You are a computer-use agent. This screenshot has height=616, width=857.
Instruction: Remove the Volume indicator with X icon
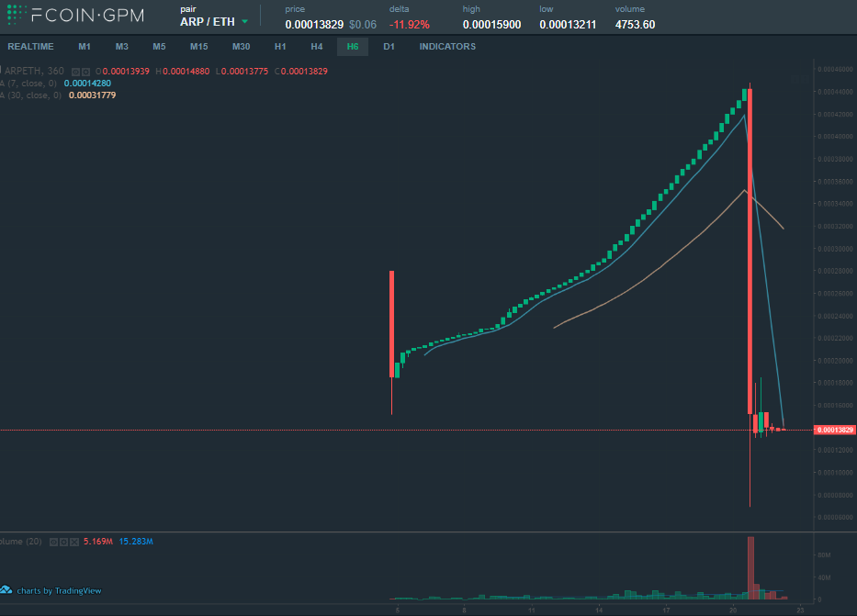(x=74, y=542)
